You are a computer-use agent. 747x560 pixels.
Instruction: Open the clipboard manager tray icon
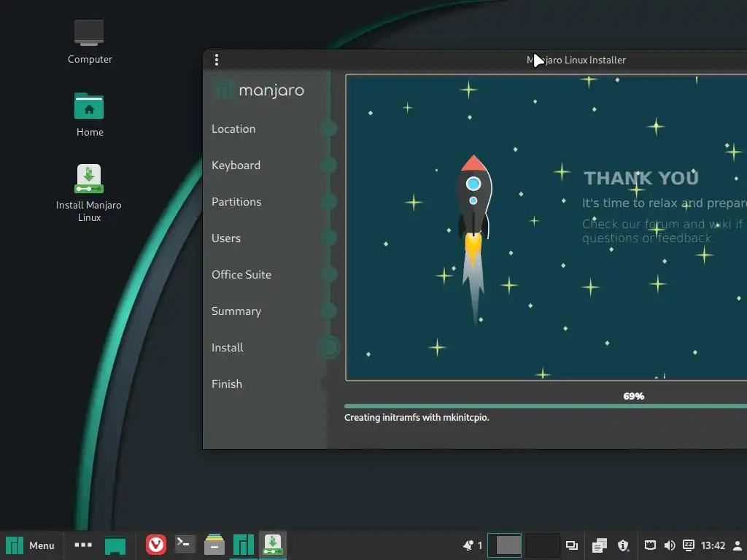pos(600,545)
